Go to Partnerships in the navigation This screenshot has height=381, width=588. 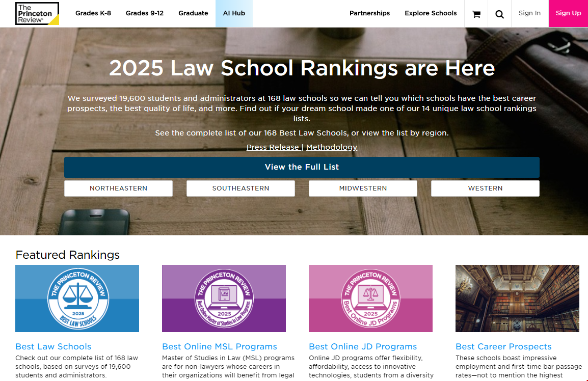[x=369, y=13]
